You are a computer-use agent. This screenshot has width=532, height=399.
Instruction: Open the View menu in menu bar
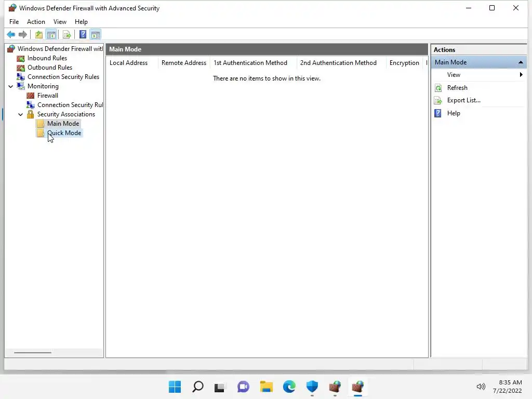point(60,22)
